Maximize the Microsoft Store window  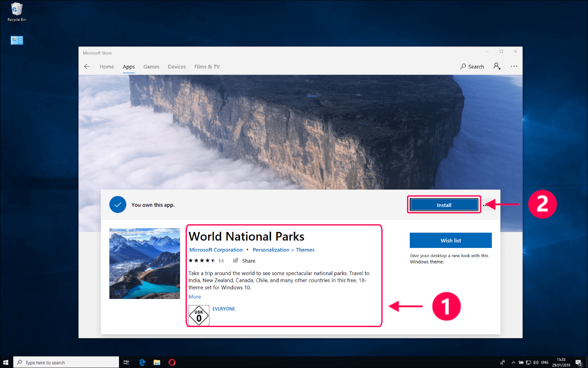click(501, 52)
